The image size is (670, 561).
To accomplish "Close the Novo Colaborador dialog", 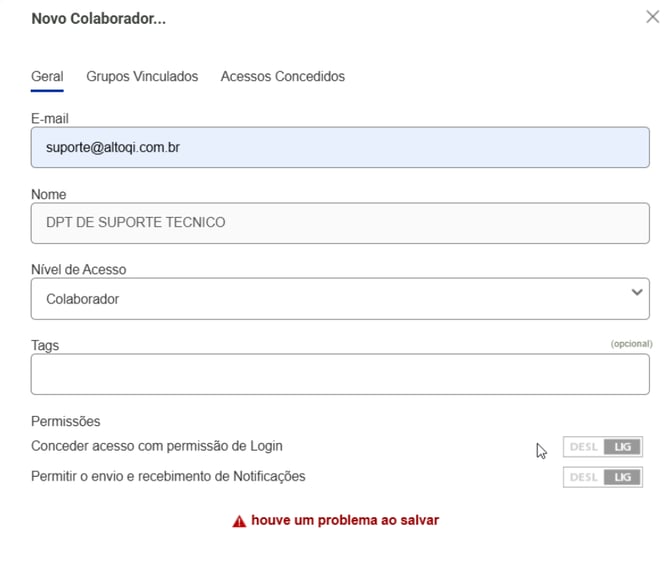I will click(x=652, y=17).
